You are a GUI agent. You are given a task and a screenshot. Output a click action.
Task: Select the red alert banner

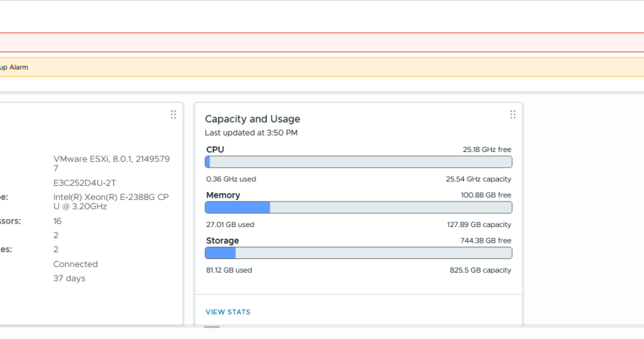pyautogui.click(x=322, y=42)
